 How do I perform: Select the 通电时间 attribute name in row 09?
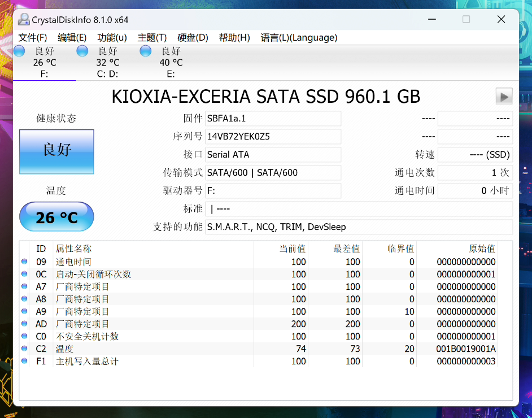(x=73, y=262)
